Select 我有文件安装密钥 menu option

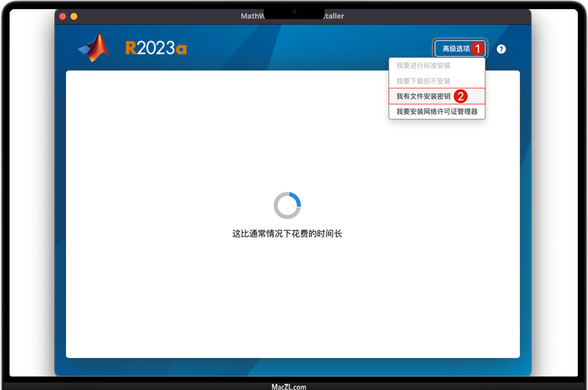pyautogui.click(x=437, y=97)
